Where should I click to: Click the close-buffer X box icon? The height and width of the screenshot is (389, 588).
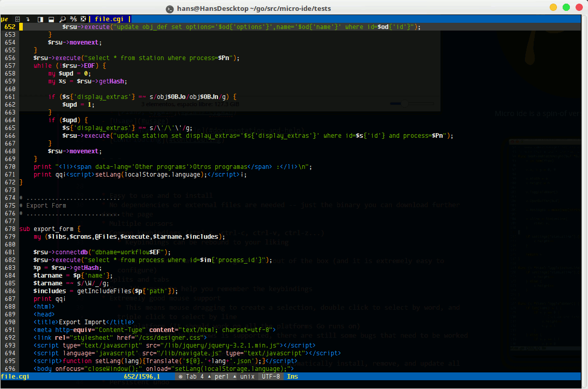click(84, 19)
